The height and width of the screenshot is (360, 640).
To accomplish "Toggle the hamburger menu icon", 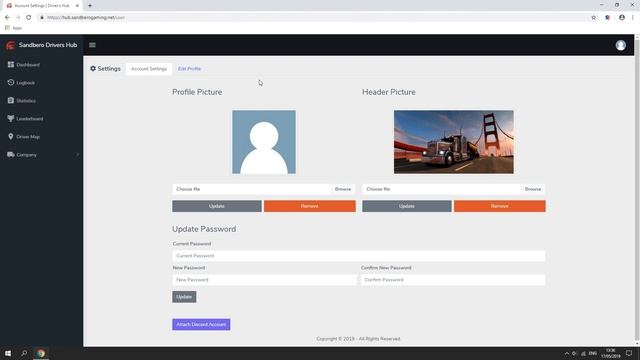I will tap(92, 45).
